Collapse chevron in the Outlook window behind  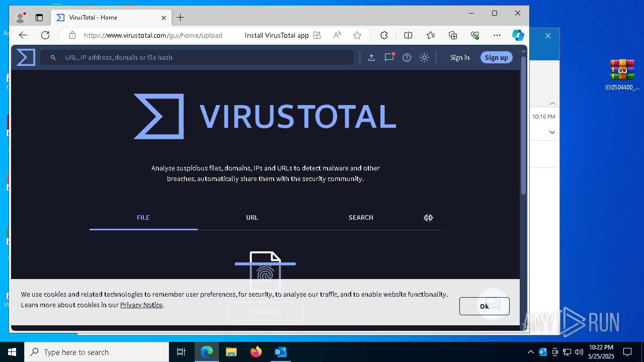[x=552, y=103]
